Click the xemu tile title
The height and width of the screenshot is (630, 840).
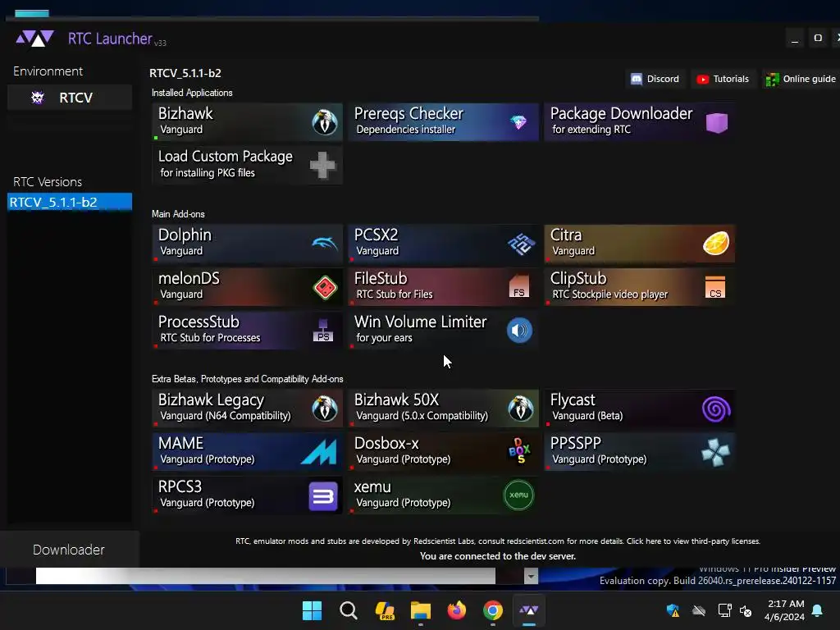pyautogui.click(x=372, y=487)
